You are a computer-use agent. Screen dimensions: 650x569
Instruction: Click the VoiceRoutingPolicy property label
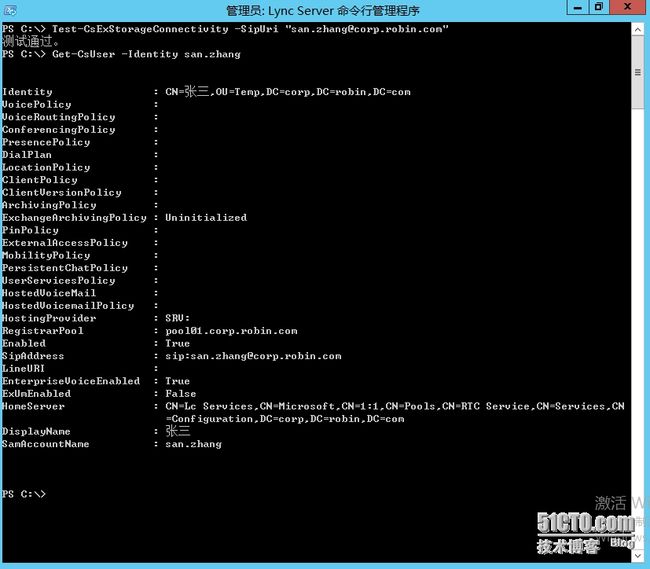[58, 117]
